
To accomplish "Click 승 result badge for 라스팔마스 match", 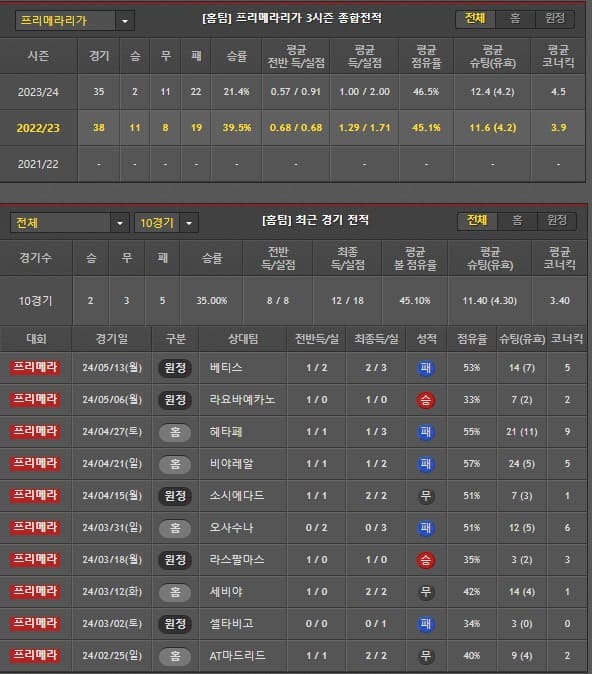I will pyautogui.click(x=426, y=560).
